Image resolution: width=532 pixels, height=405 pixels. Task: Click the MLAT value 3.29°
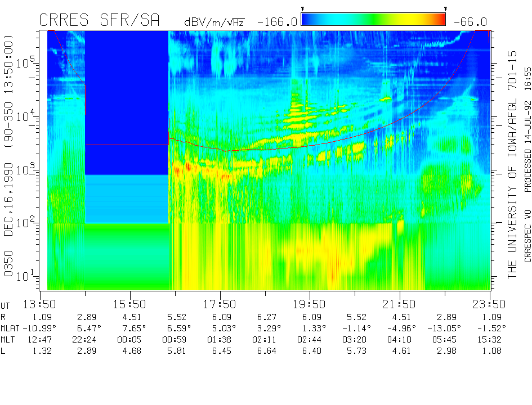[x=270, y=328]
